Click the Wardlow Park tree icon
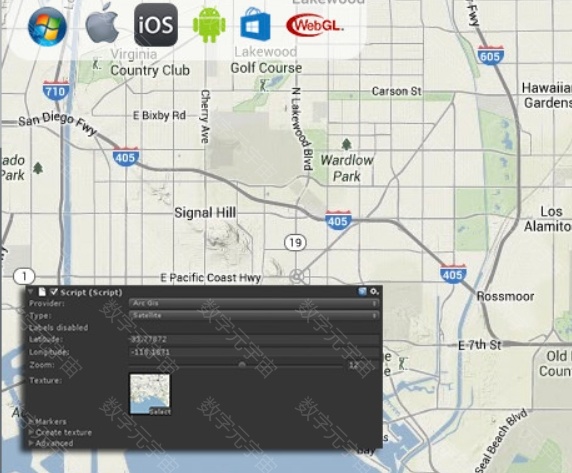This screenshot has width=572, height=473. [x=347, y=144]
